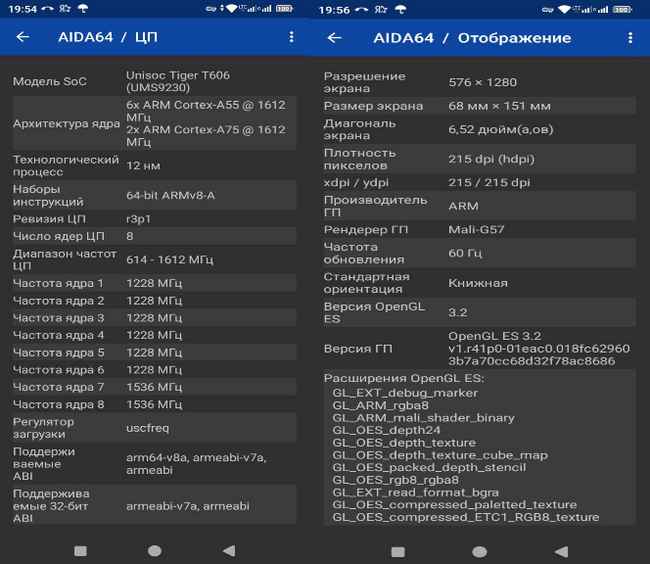Tap umbrella icon in ЦП status bar
This screenshot has width=650, height=564.
[83, 9]
